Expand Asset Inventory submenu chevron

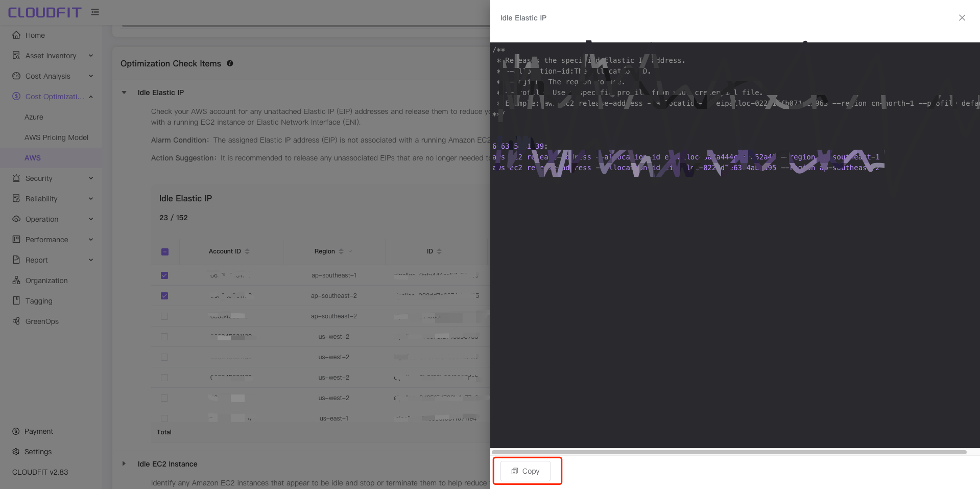(x=91, y=55)
